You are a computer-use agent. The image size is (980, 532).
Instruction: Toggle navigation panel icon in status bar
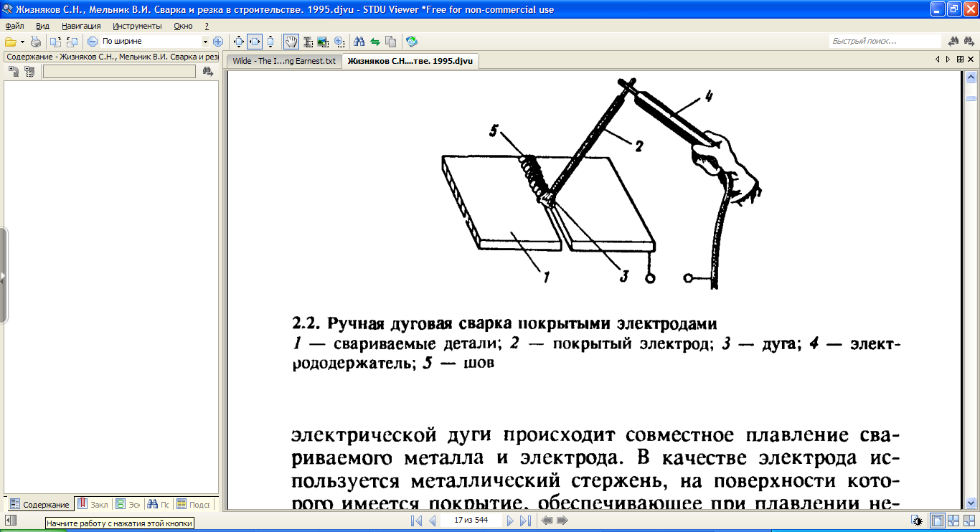(10, 520)
